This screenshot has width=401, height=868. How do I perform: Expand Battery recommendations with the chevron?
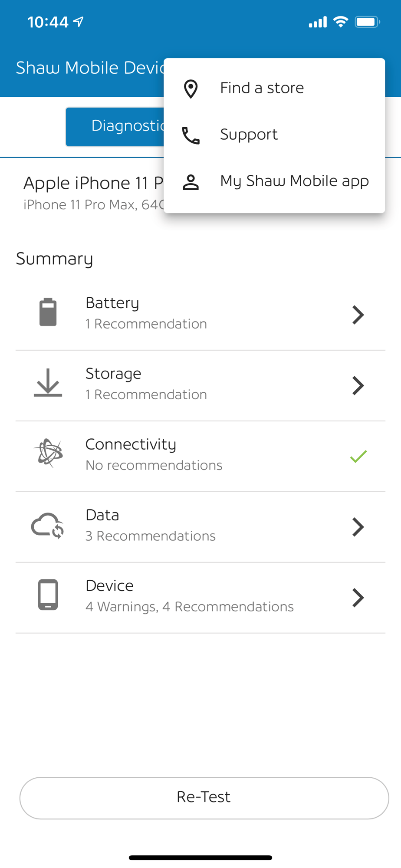tap(358, 315)
